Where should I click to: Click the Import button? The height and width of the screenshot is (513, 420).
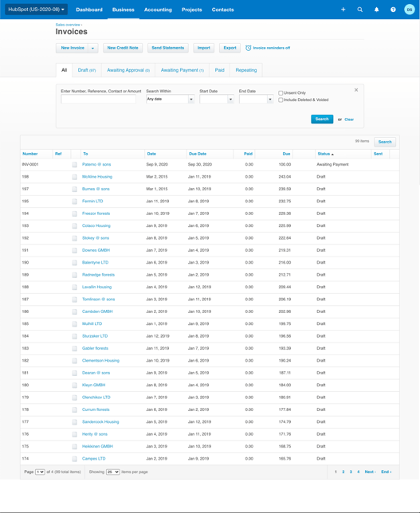click(203, 48)
